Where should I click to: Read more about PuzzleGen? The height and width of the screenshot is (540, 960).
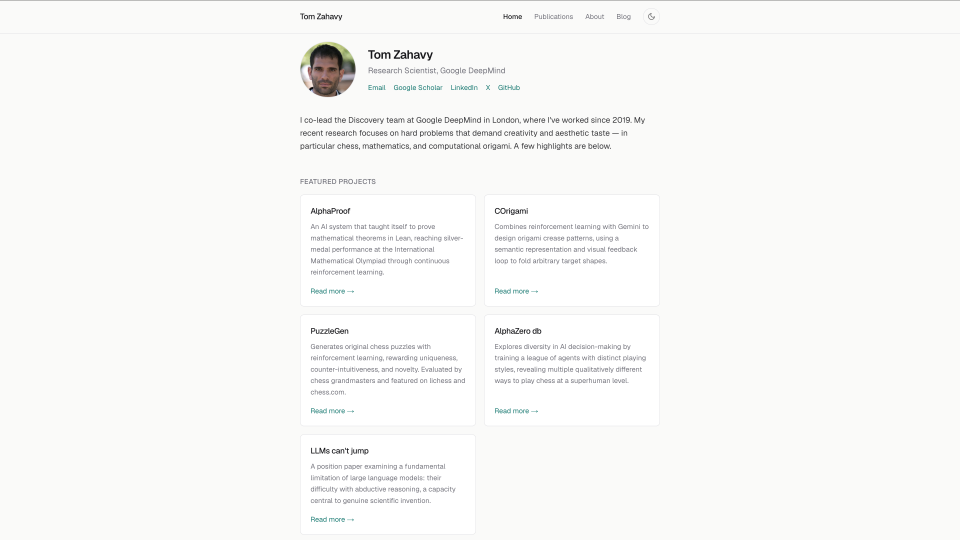click(x=332, y=411)
